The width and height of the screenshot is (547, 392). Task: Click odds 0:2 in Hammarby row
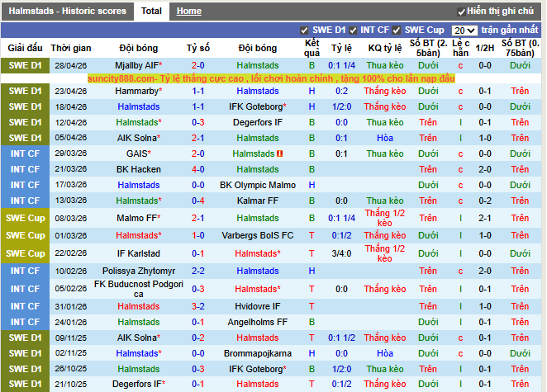point(341,92)
